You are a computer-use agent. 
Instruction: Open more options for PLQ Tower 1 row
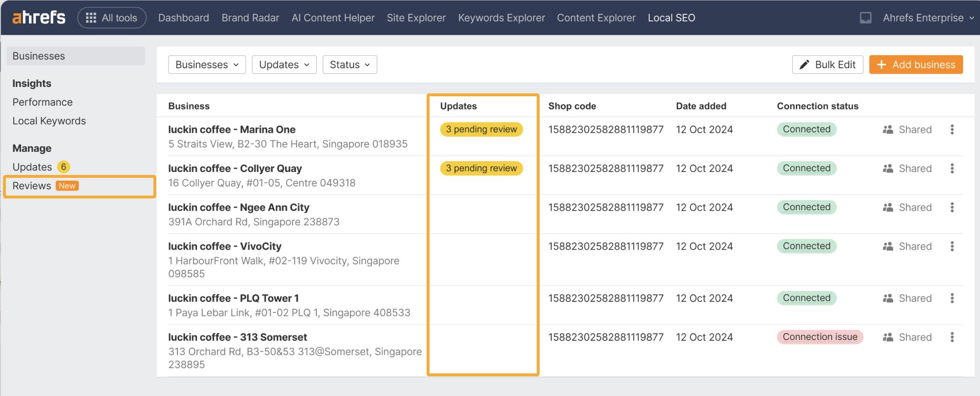click(952, 298)
